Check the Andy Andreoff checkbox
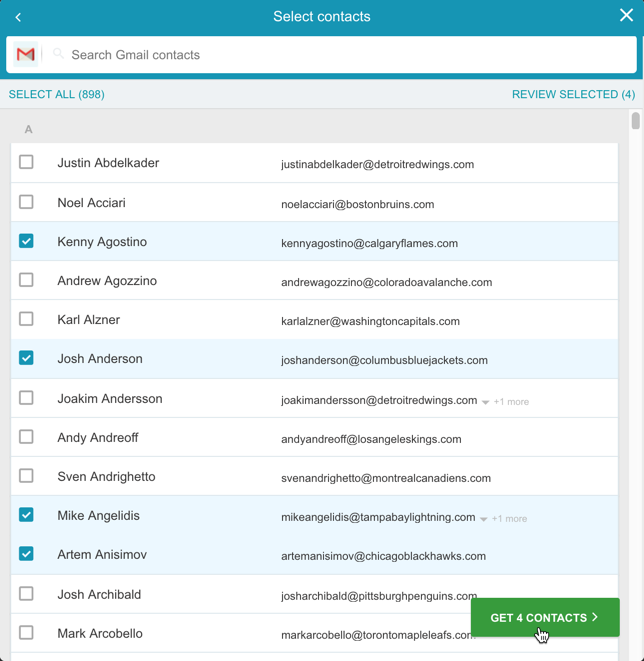This screenshot has width=644, height=661. (26, 437)
